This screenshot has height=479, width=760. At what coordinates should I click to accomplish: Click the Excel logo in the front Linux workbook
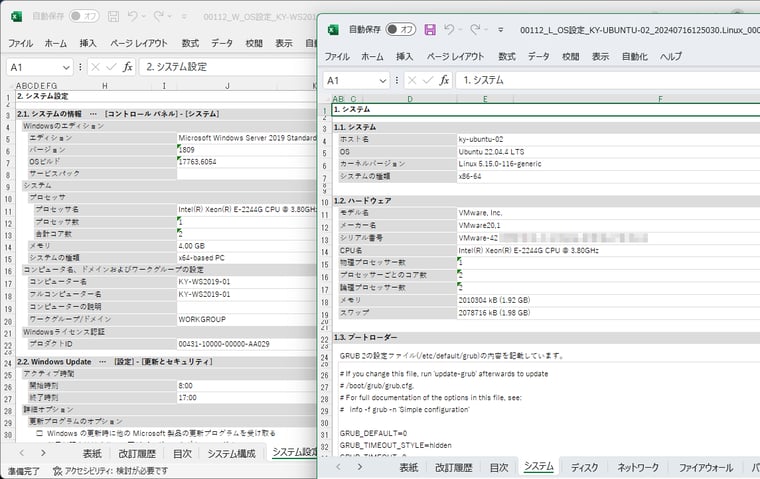click(x=333, y=30)
